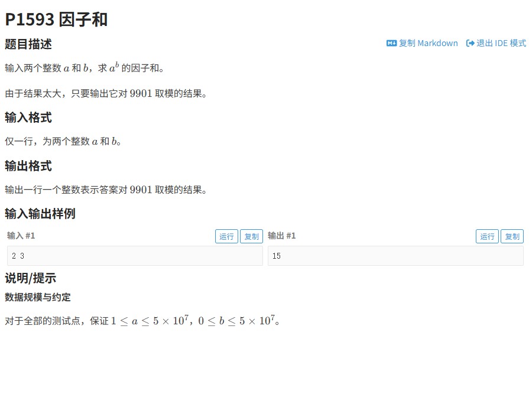Click the 数据规模与约定 subheading
529x420 pixels.
coord(38,297)
